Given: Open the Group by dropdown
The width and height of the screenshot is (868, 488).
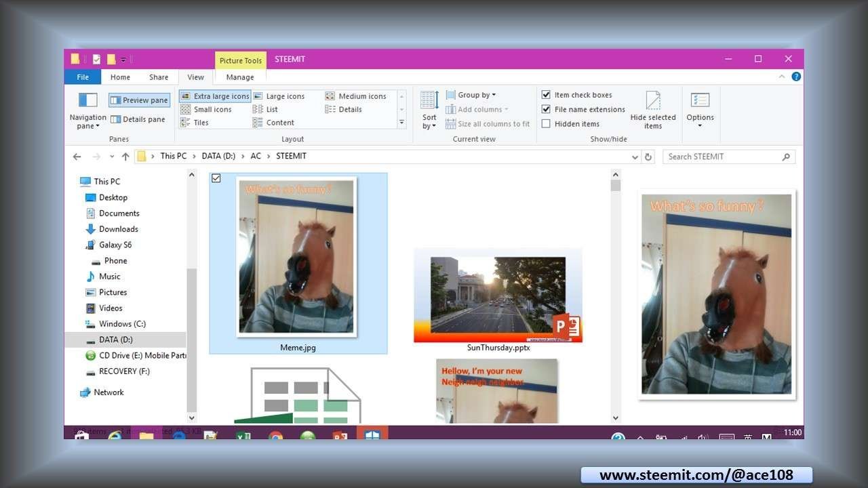Looking at the screenshot, I should (471, 95).
